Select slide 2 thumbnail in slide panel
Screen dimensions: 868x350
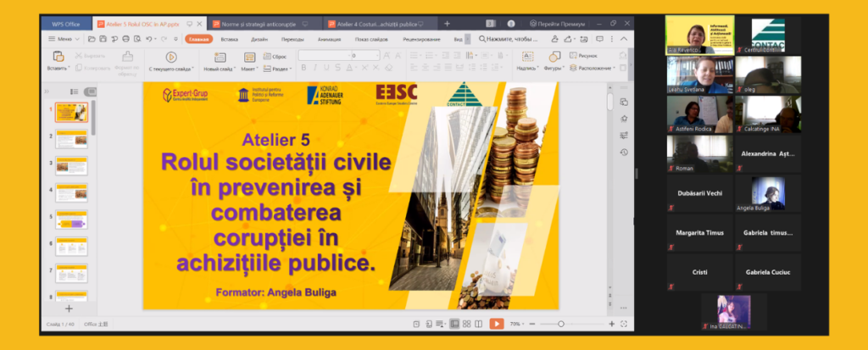(x=71, y=139)
